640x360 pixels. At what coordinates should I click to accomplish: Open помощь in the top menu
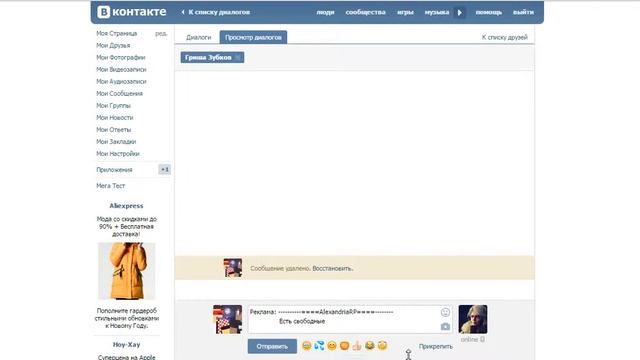pyautogui.click(x=489, y=12)
